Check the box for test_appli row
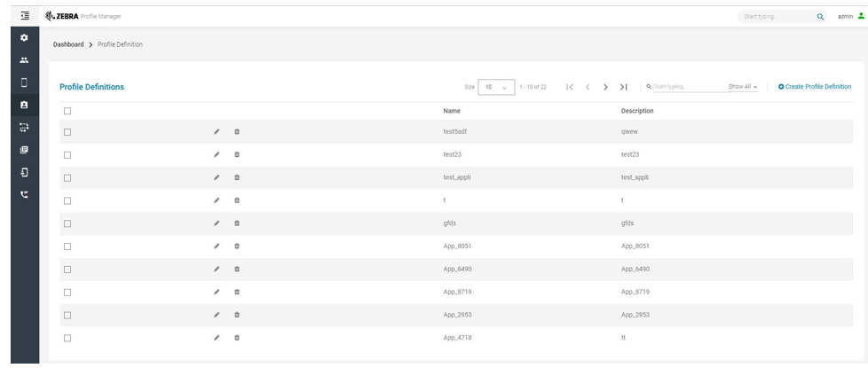The image size is (868, 368). 67,177
